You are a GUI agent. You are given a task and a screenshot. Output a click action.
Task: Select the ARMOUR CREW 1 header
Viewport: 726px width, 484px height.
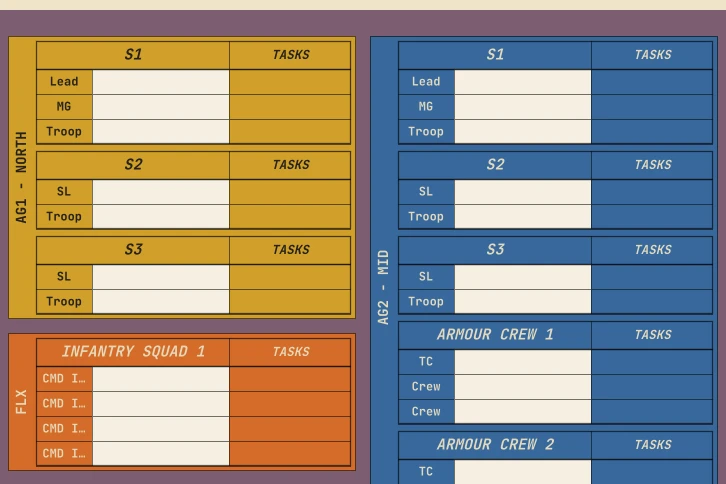tap(495, 335)
